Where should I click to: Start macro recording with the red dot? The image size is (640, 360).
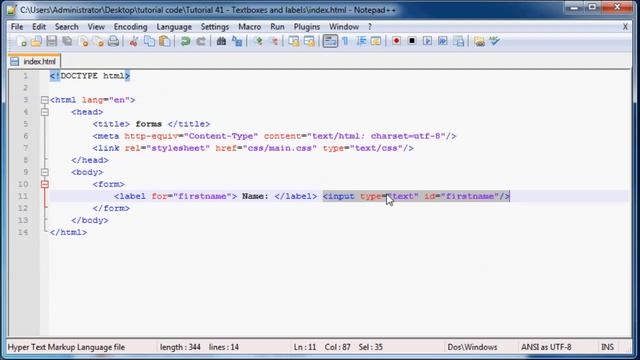tap(396, 41)
